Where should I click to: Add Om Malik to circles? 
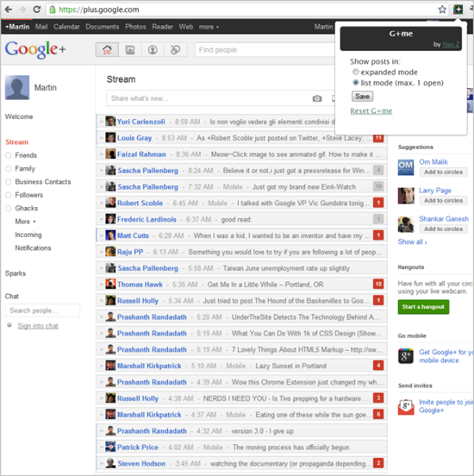pos(443,172)
